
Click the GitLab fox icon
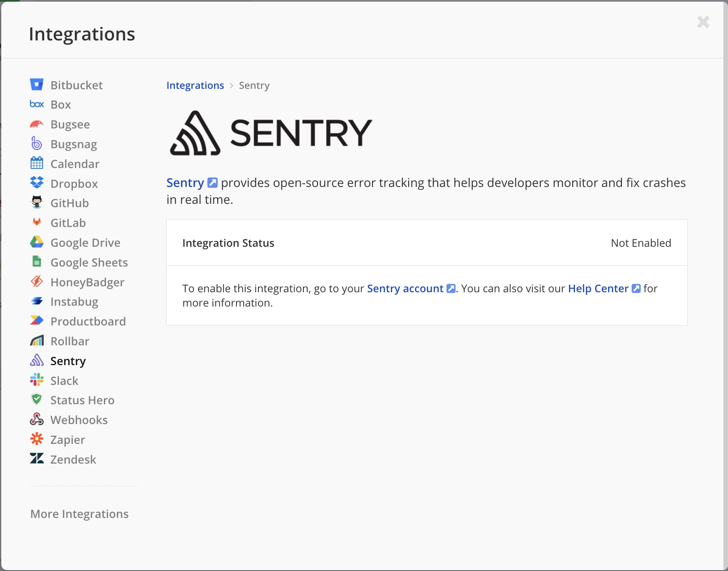(x=37, y=222)
